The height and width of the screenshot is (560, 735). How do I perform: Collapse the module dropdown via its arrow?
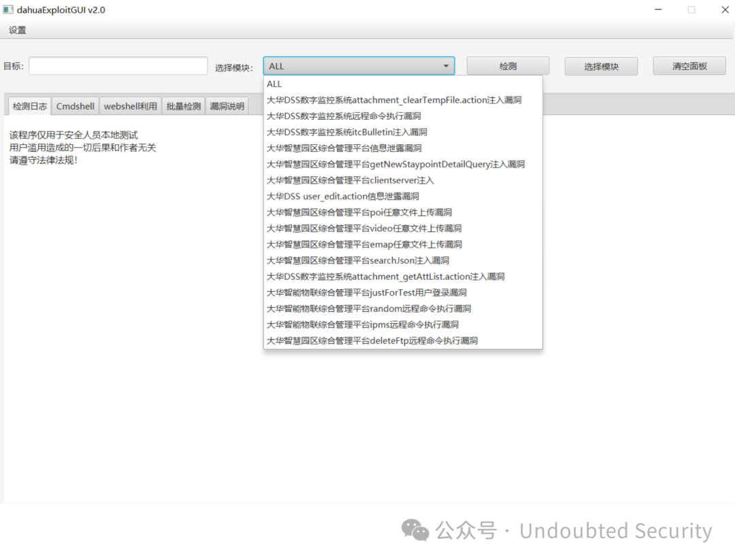446,66
